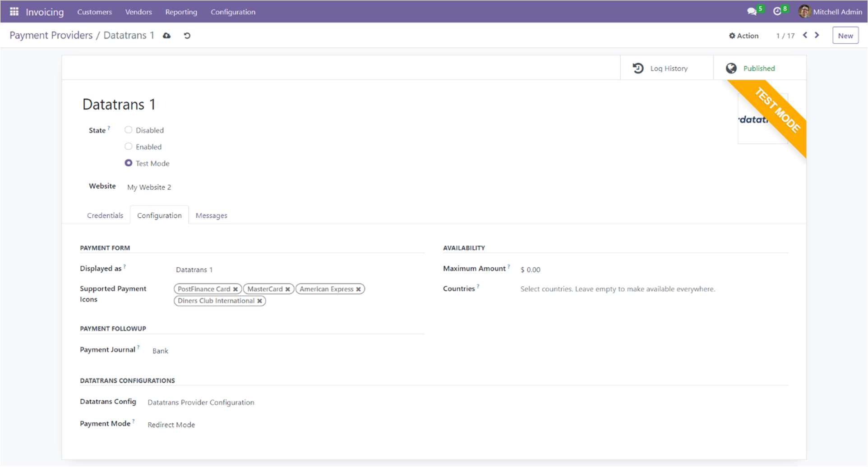868x467 pixels.
Task: Remove the PostFinance Card tag
Action: click(235, 289)
